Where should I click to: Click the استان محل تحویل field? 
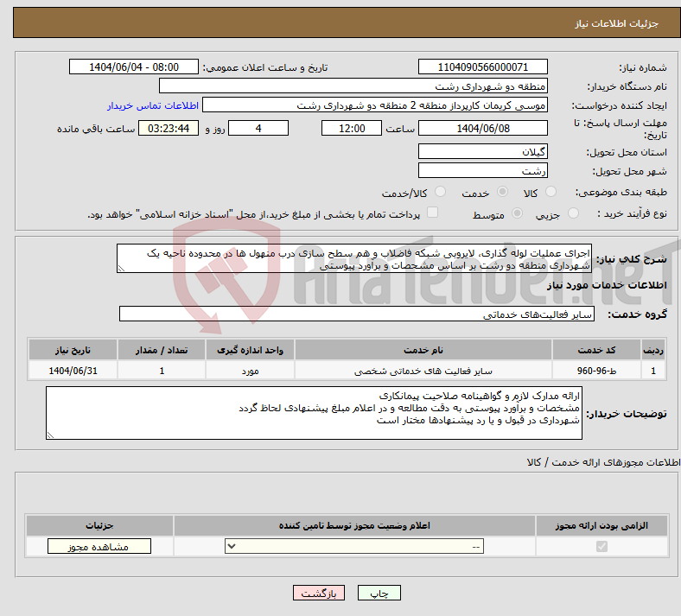pos(483,152)
